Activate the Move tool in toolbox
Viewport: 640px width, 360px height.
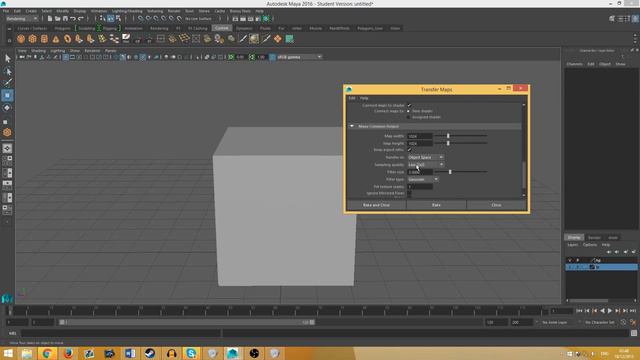click(7, 96)
